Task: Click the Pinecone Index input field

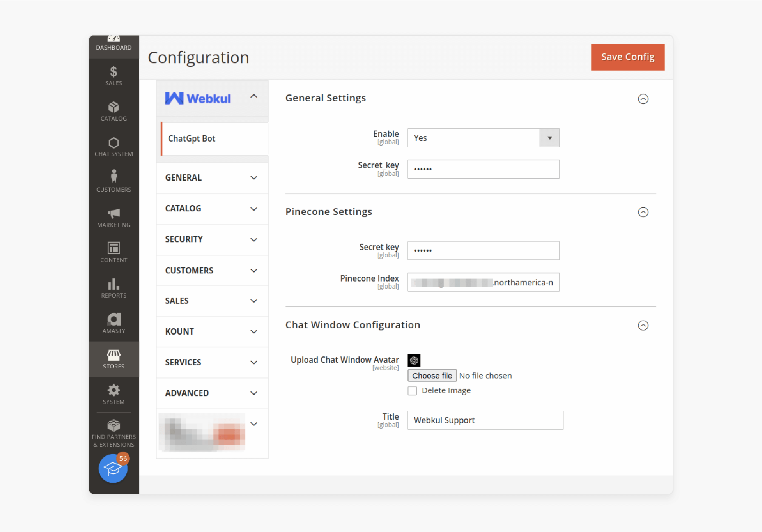Action: (483, 282)
